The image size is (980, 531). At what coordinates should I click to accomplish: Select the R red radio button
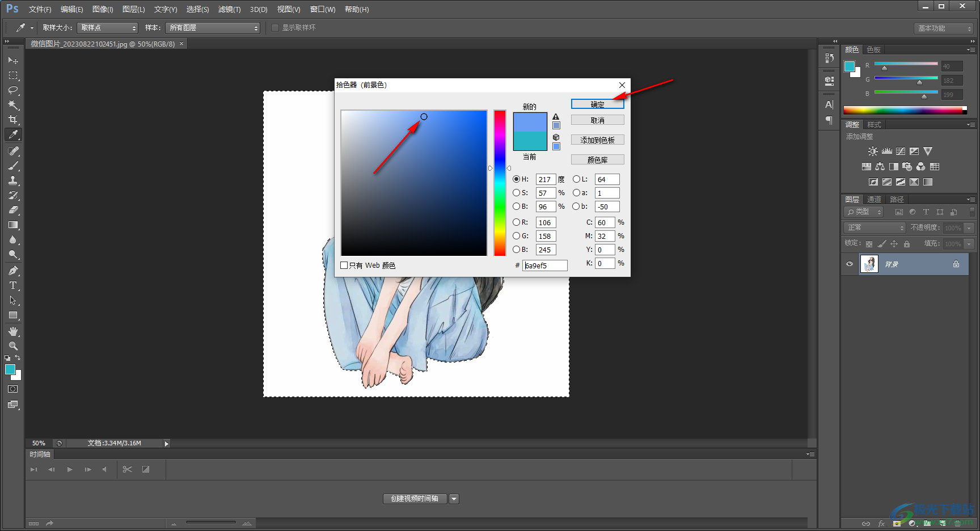(516, 222)
